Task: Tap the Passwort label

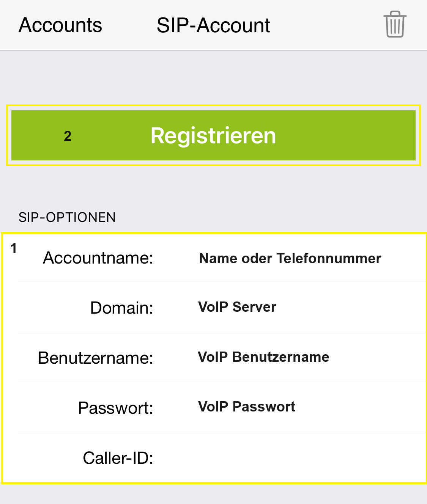Action: pyautogui.click(x=115, y=408)
